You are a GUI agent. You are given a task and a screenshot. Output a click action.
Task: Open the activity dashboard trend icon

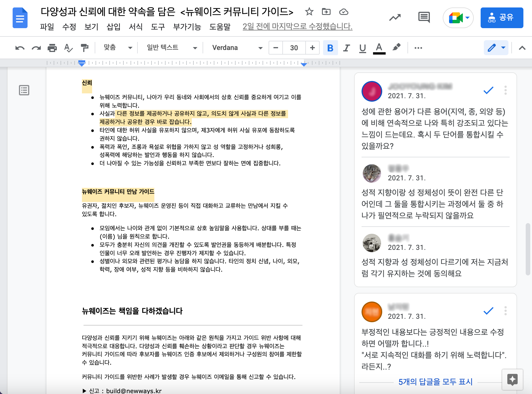395,18
